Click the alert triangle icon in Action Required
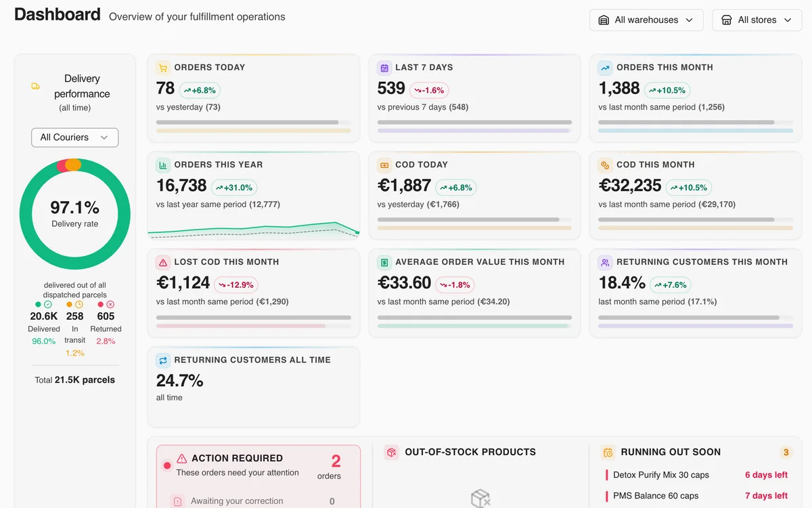The width and height of the screenshot is (812, 508). point(182,459)
